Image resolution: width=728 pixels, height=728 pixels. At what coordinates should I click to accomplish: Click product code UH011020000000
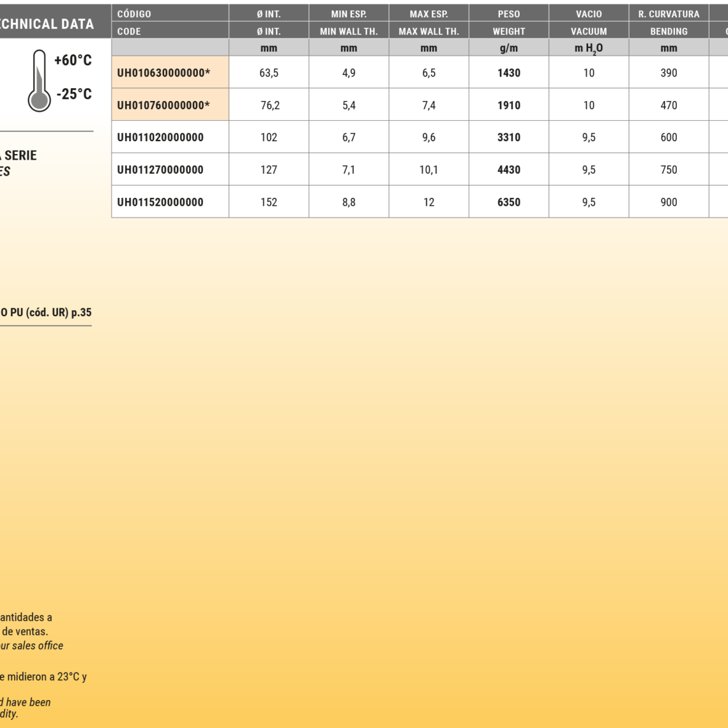click(160, 137)
